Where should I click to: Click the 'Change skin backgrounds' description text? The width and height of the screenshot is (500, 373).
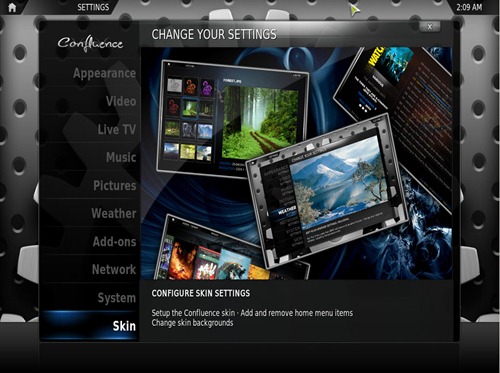(x=192, y=323)
